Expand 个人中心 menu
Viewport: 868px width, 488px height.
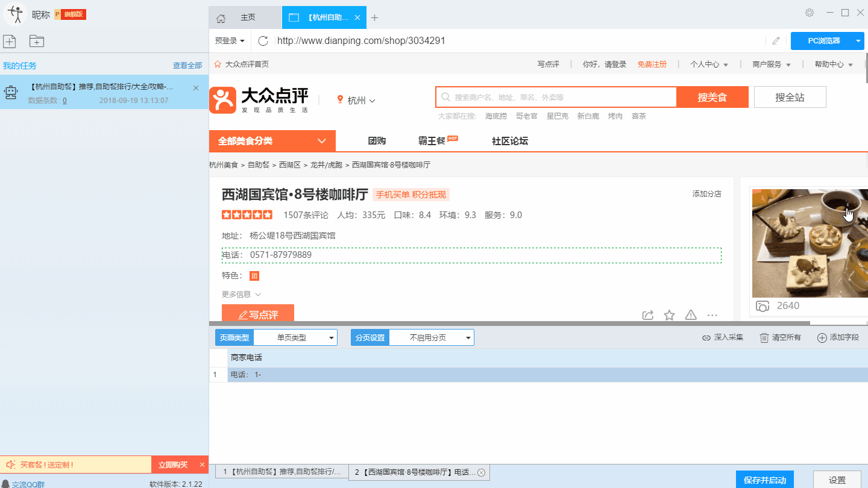[x=709, y=64]
